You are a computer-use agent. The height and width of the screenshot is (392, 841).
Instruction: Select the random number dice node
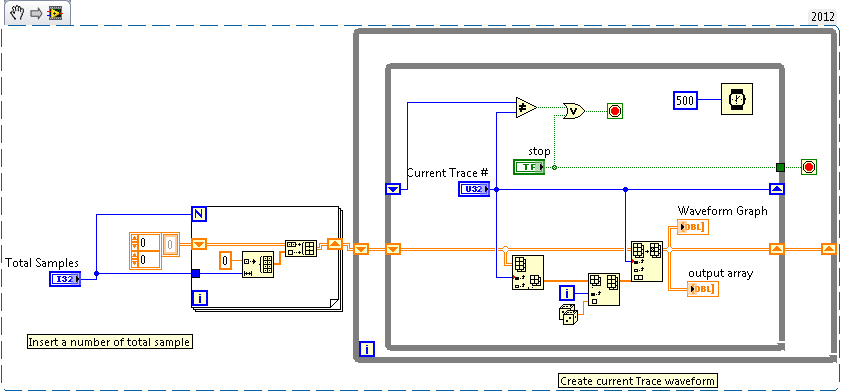tap(568, 315)
